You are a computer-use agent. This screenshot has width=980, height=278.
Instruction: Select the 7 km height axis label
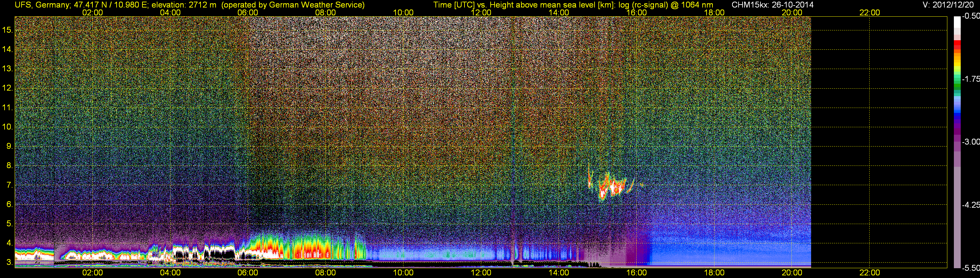9,185
